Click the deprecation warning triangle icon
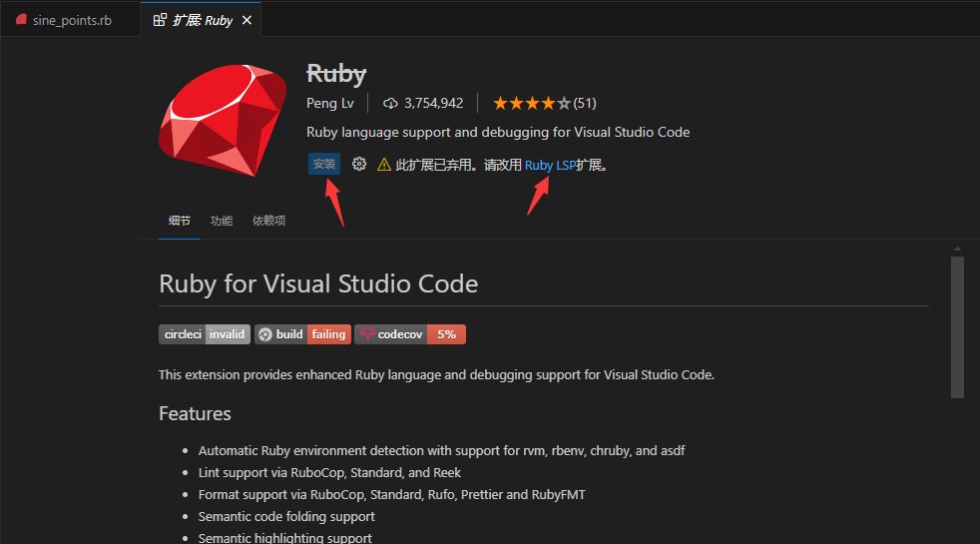980x544 pixels. click(384, 165)
